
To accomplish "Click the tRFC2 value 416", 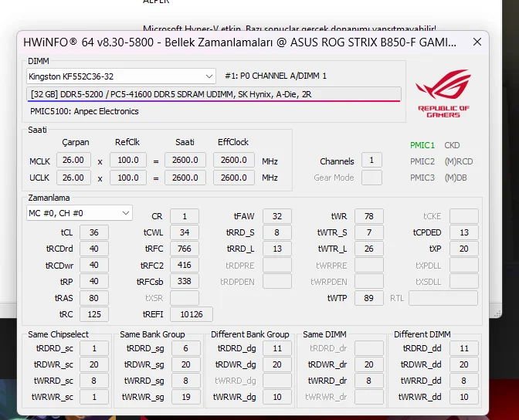I will coord(185,265).
